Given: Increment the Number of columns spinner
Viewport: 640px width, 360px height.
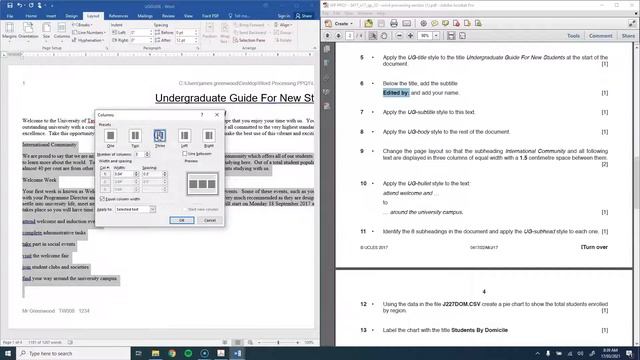Looking at the screenshot, I should (x=147, y=153).
